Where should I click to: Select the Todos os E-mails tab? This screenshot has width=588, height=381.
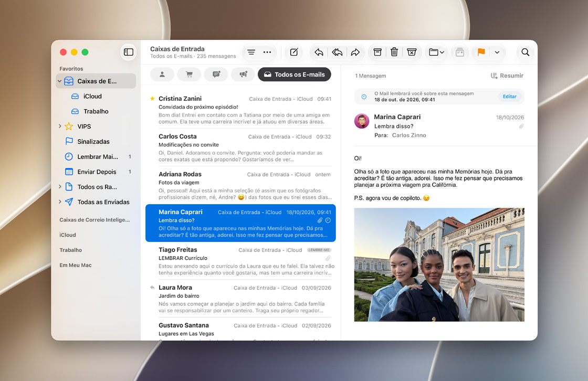(x=295, y=74)
